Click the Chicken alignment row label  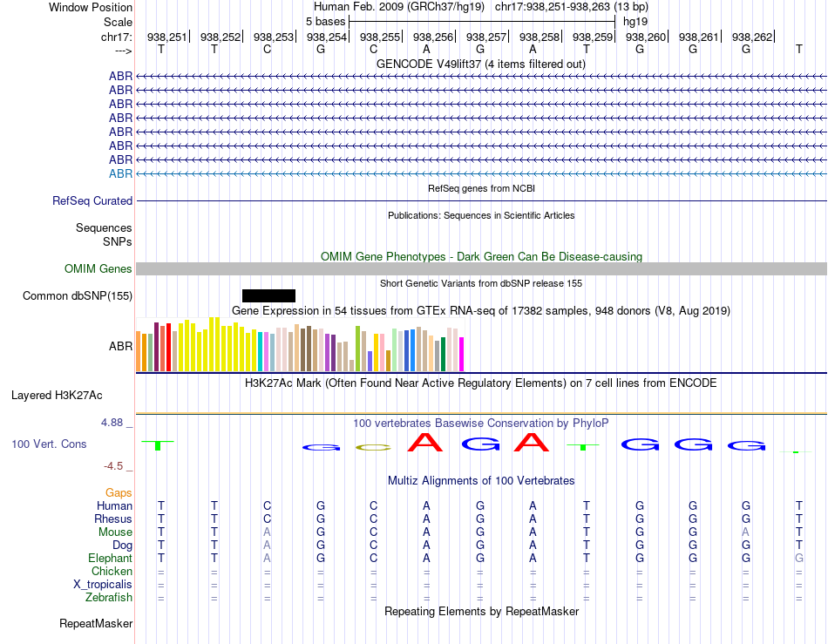[x=112, y=571]
